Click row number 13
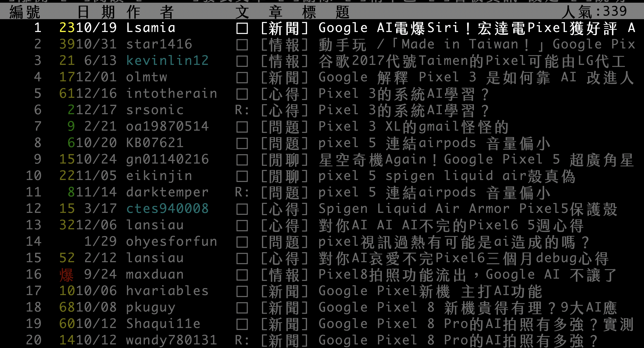The width and height of the screenshot is (644, 348). [33, 225]
